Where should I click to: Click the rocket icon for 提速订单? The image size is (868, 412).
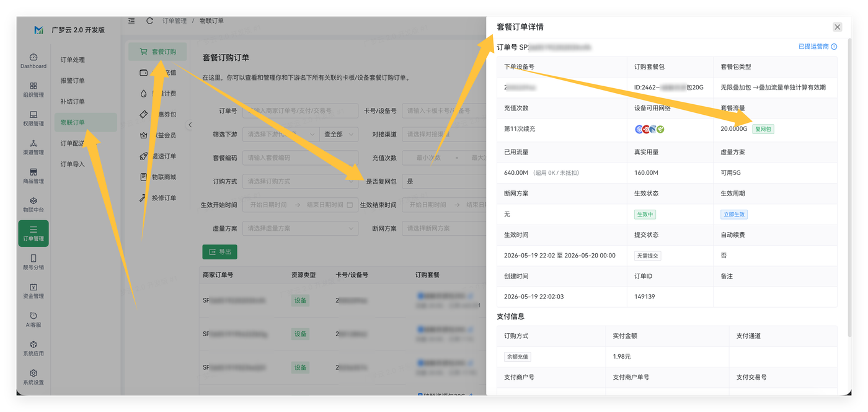tap(144, 156)
